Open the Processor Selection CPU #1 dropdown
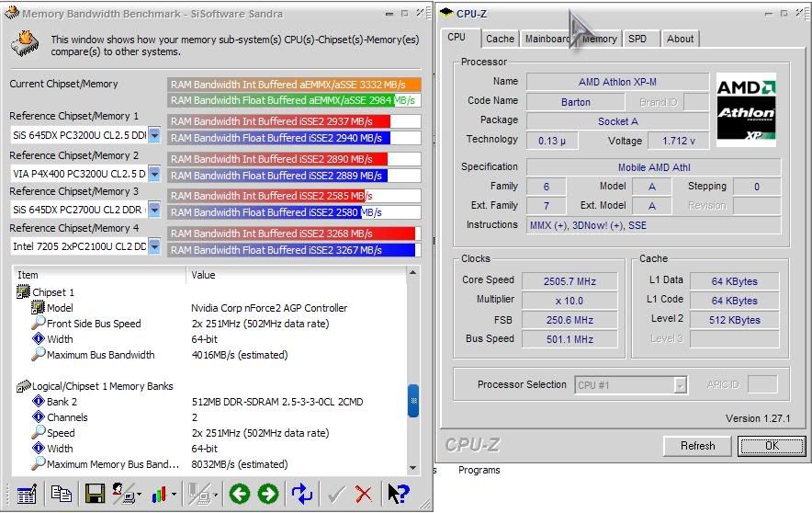 pos(680,385)
